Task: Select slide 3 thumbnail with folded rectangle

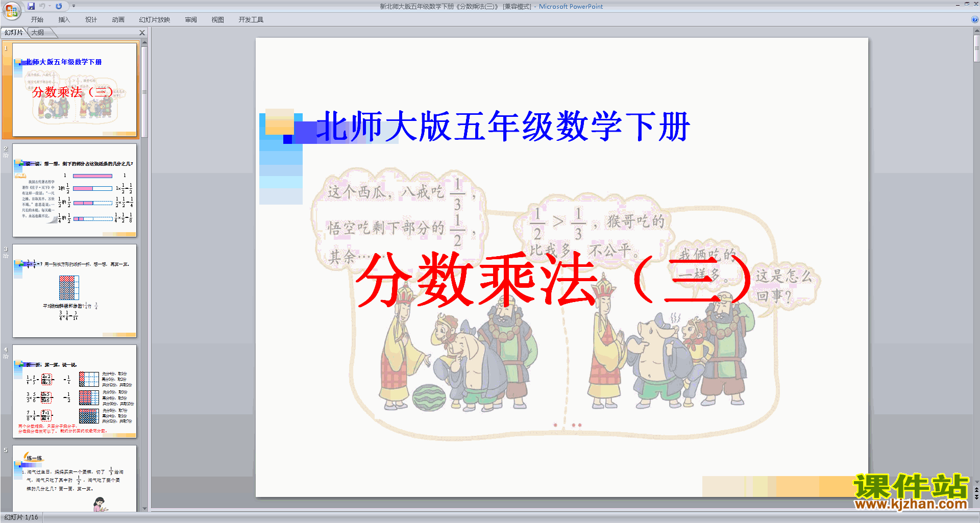Action: [75, 291]
